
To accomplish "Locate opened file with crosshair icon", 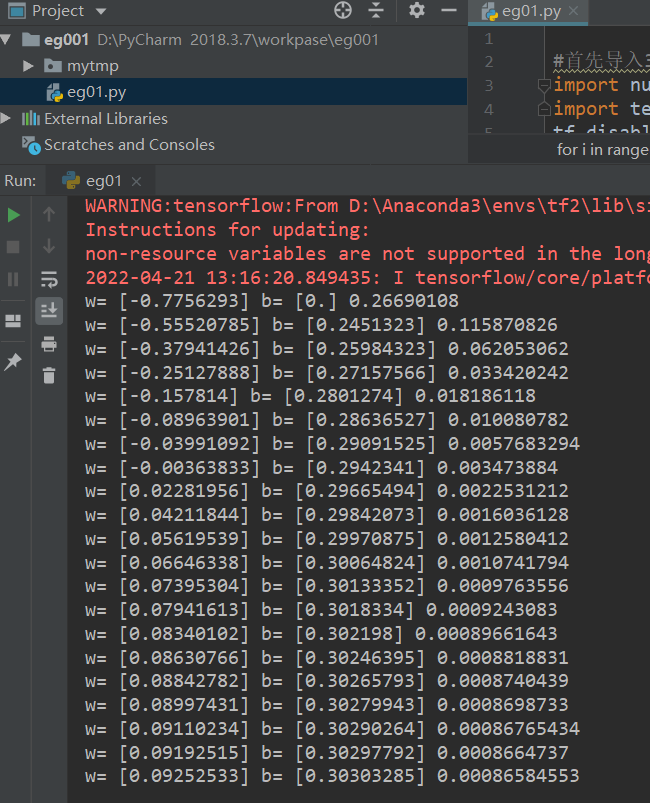I will pyautogui.click(x=343, y=10).
